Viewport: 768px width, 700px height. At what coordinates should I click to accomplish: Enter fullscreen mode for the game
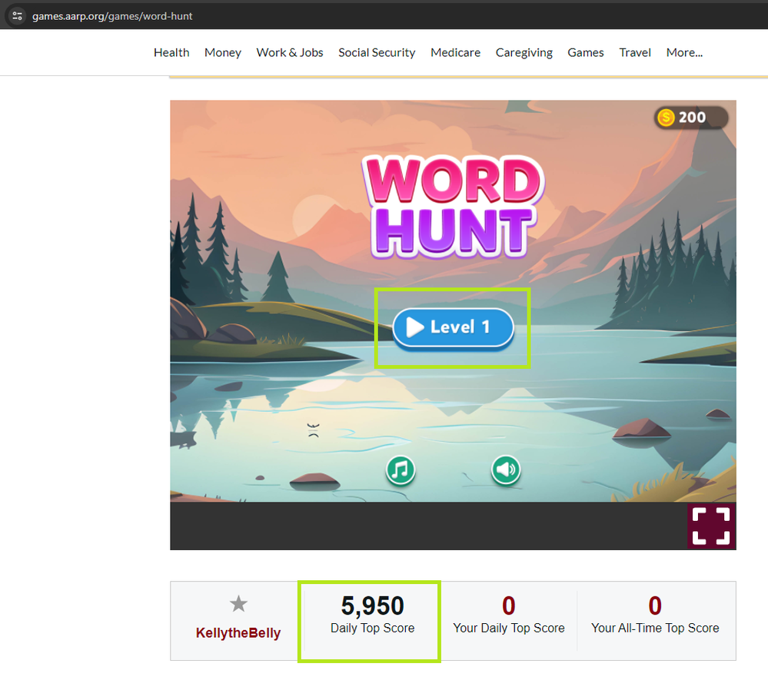click(710, 526)
